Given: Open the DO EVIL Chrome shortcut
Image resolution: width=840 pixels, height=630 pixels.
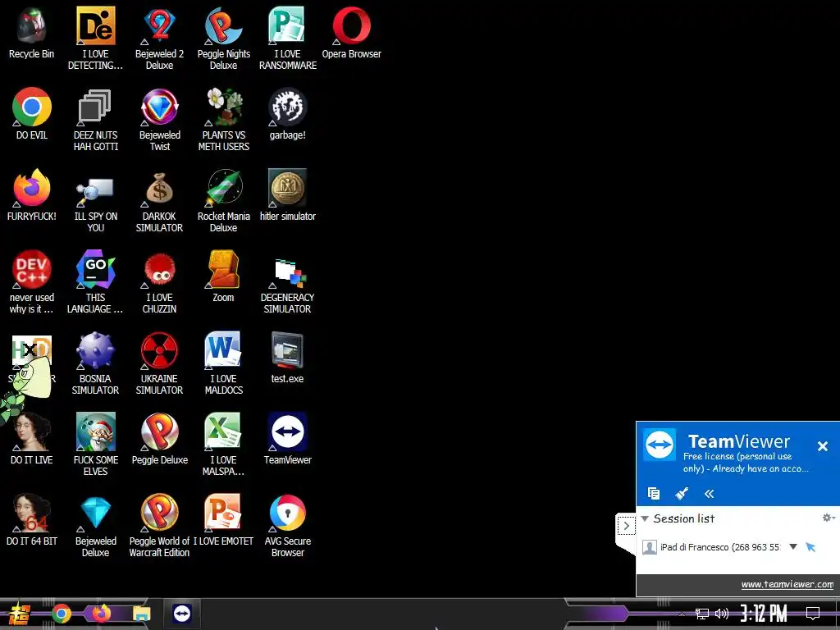Looking at the screenshot, I should [32, 114].
